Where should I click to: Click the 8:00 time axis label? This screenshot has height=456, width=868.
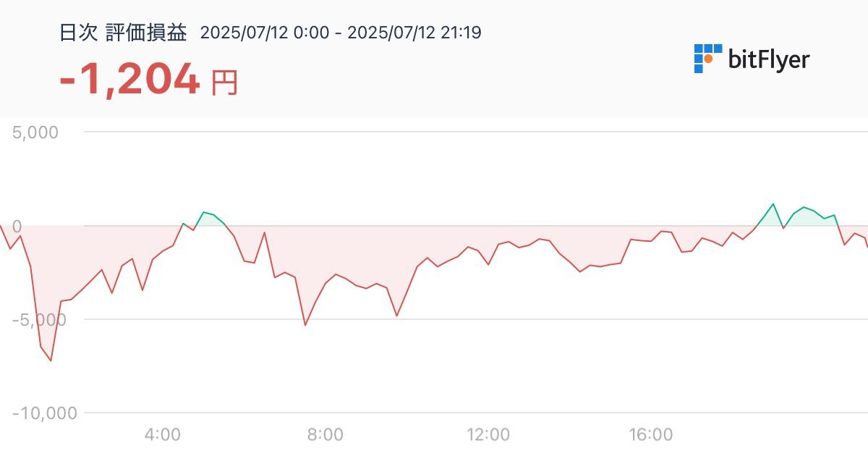pos(325,436)
